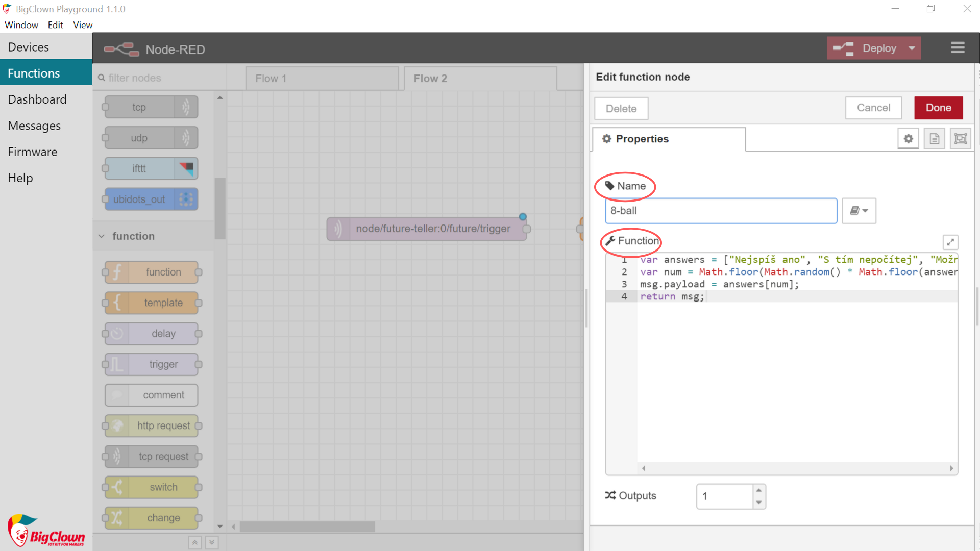Switch to the Flow 2 tab
The width and height of the screenshot is (980, 551).
[x=480, y=79]
